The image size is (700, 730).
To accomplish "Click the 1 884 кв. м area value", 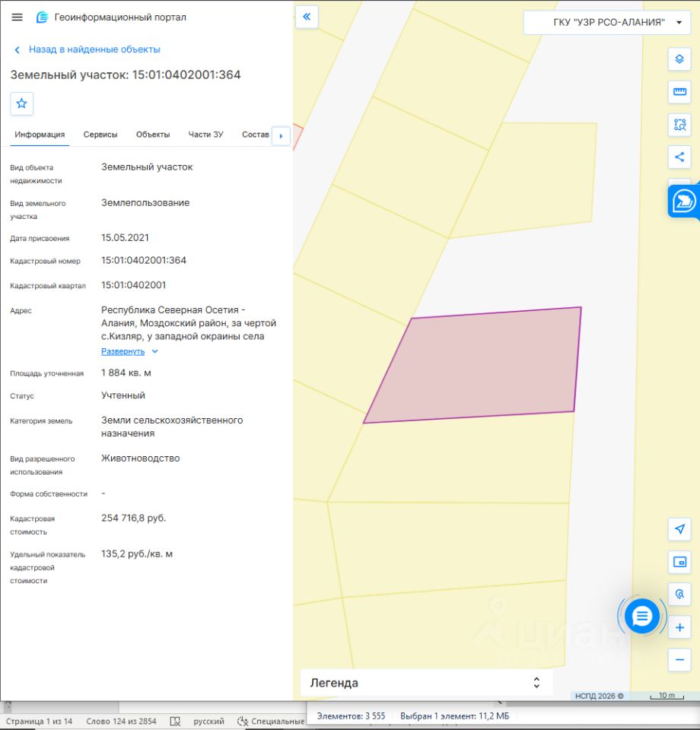I will click(126, 373).
